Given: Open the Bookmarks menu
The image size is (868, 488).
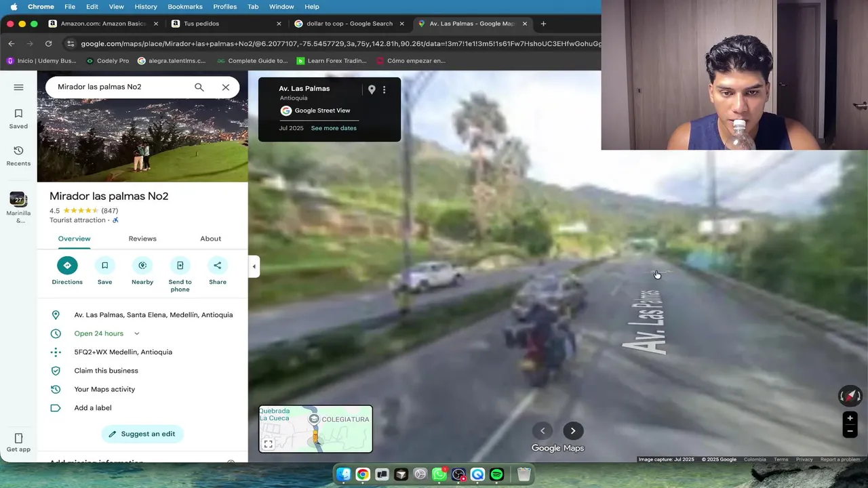Looking at the screenshot, I should tap(185, 7).
